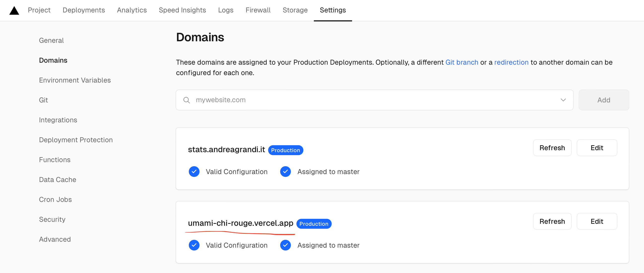The height and width of the screenshot is (273, 644).
Task: Go to Integrations settings
Action: pyautogui.click(x=58, y=120)
